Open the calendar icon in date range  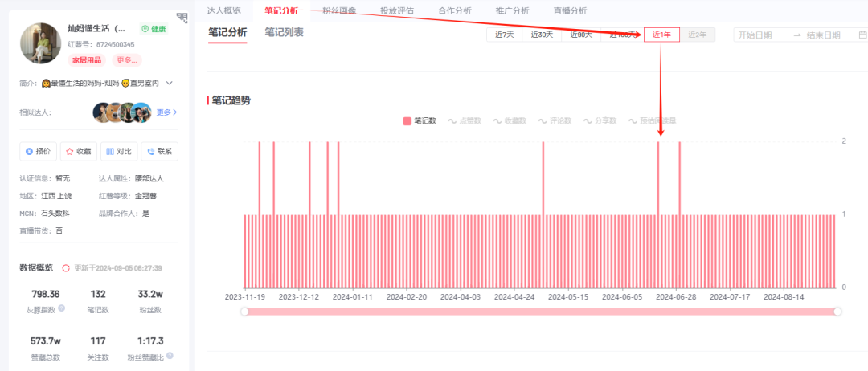point(862,35)
